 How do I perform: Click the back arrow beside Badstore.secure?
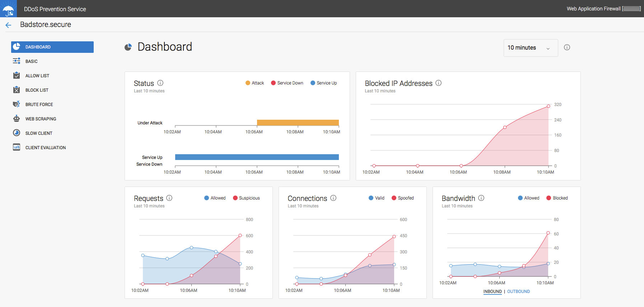pyautogui.click(x=9, y=25)
